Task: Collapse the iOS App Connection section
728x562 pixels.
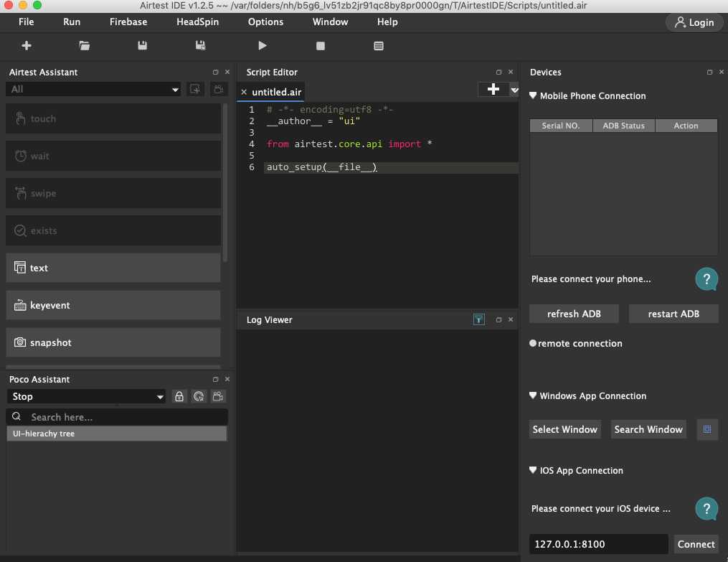Action: (533, 470)
